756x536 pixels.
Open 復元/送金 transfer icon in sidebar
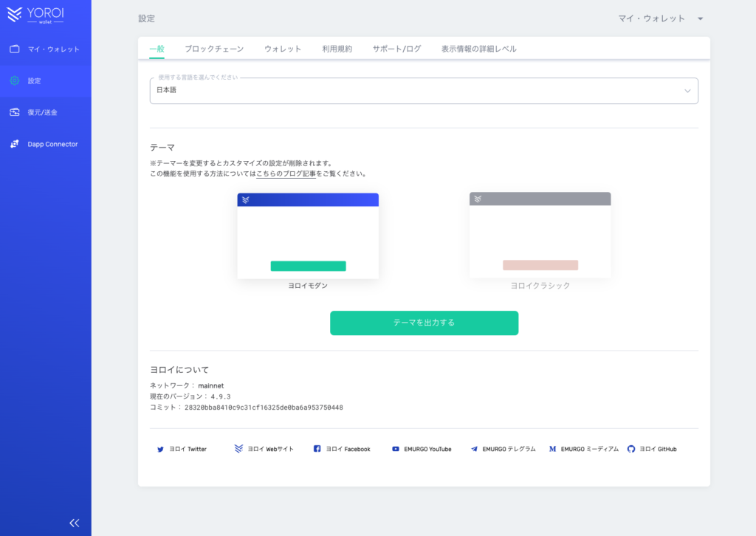[x=15, y=112]
